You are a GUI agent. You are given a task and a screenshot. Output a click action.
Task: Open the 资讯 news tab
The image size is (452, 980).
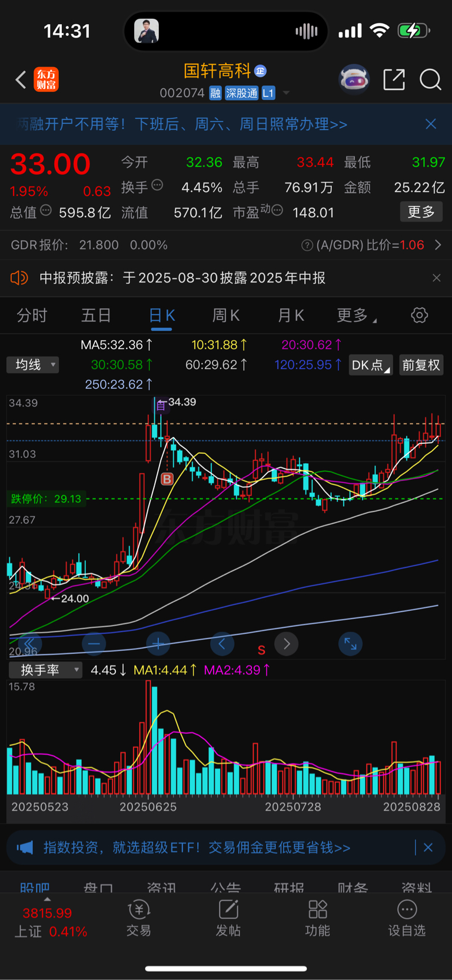[x=161, y=886]
